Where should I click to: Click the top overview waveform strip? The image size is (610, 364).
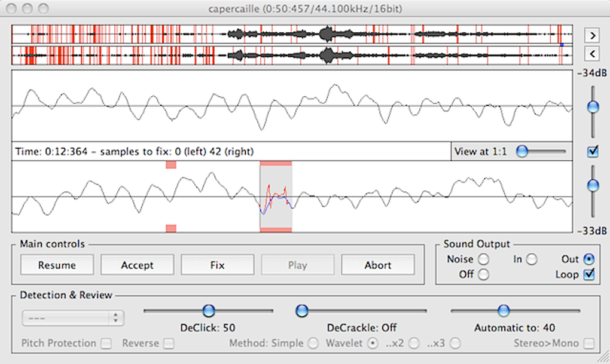[292, 35]
